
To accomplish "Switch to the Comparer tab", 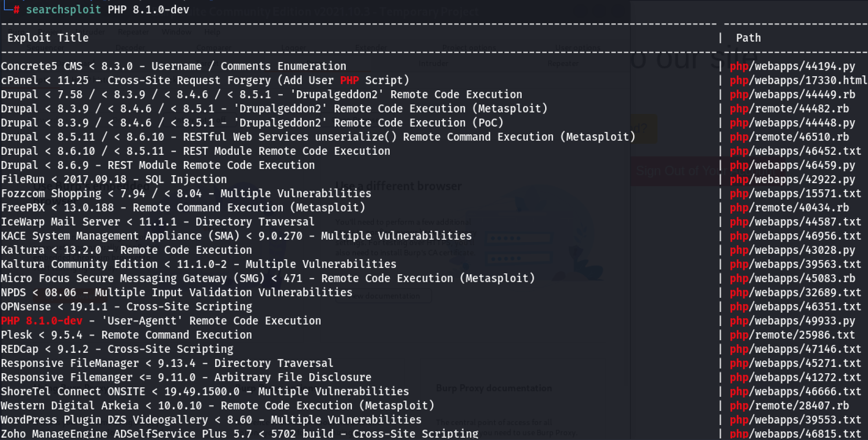I will 214,47.
